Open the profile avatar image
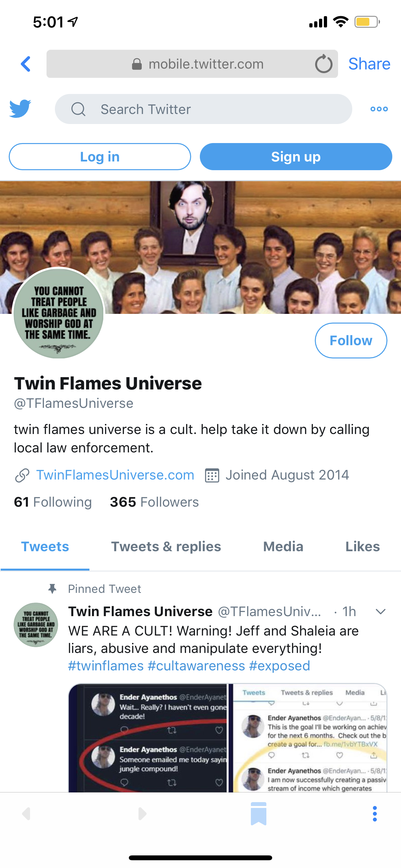This screenshot has height=868, width=401. click(x=59, y=313)
